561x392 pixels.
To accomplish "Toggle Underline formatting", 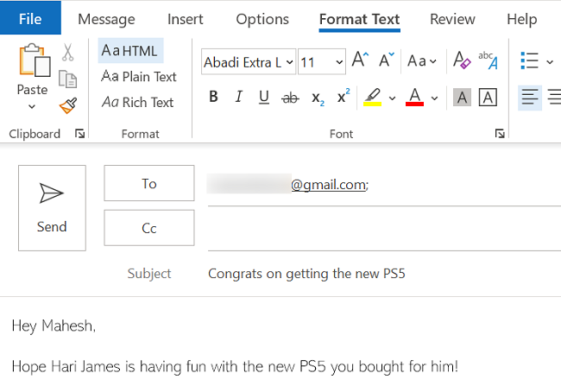I will click(x=263, y=98).
